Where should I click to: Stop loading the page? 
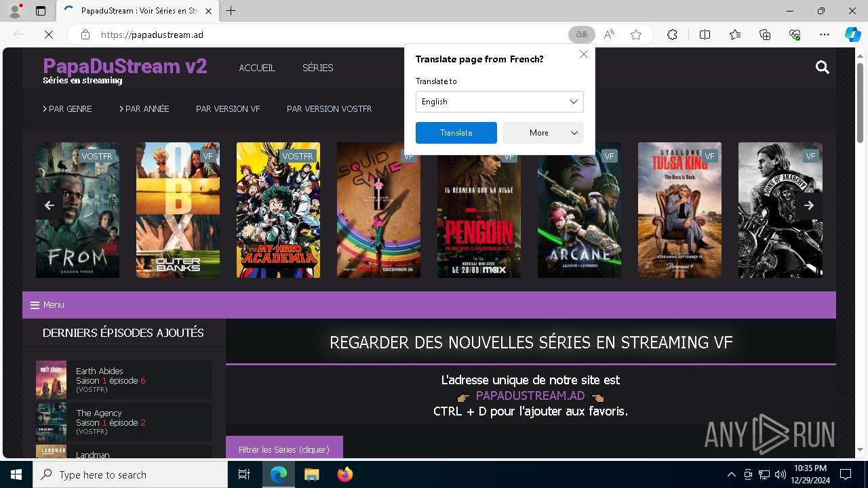[x=49, y=35]
